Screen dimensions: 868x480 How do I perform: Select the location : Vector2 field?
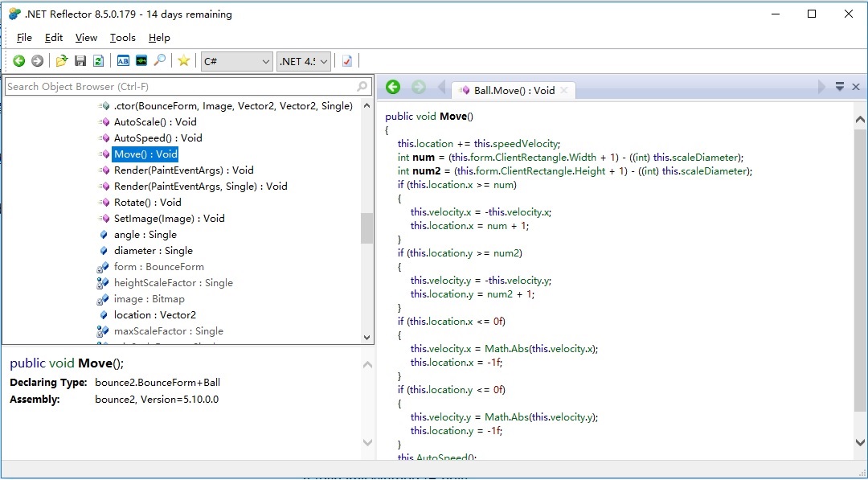154,315
